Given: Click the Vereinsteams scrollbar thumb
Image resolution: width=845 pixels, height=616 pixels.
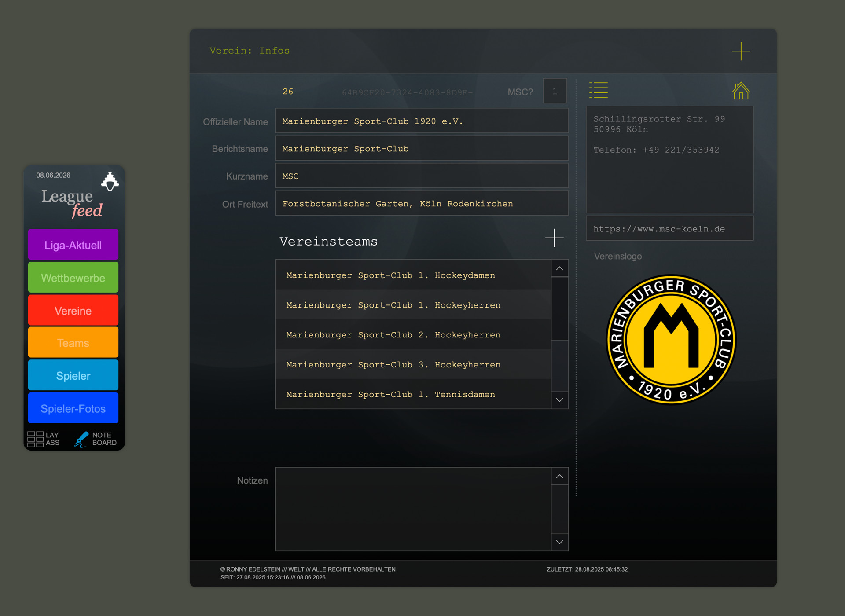Looking at the screenshot, I should (x=559, y=308).
